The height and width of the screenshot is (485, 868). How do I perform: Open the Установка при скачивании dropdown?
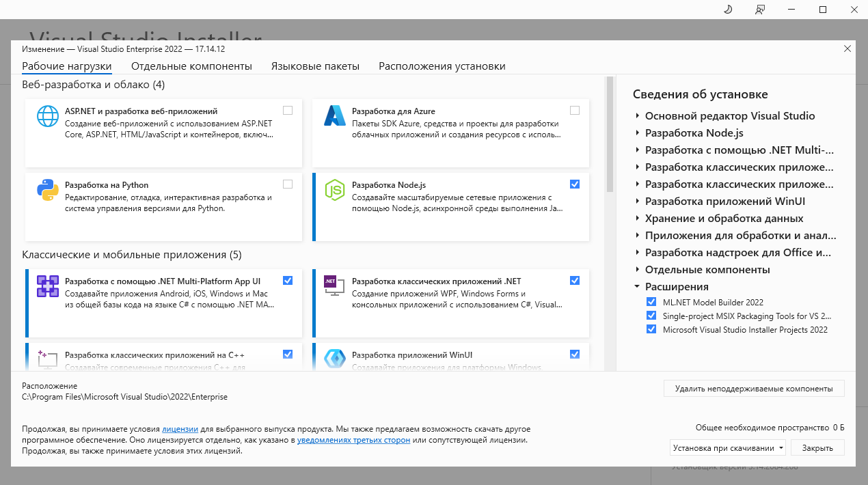728,448
